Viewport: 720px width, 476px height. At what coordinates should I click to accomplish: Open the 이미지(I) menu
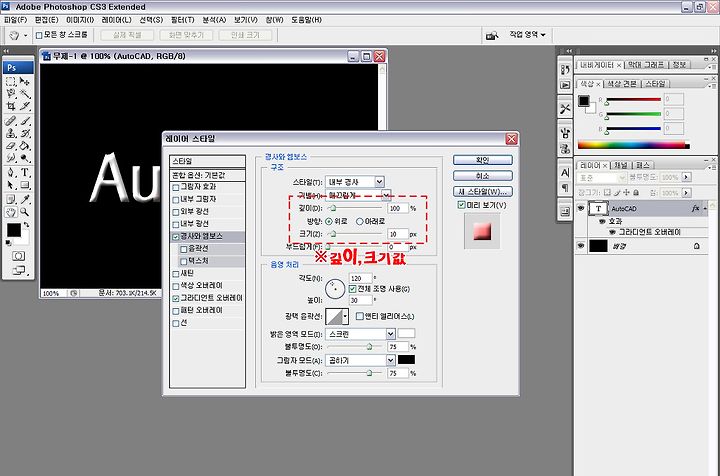pos(80,20)
